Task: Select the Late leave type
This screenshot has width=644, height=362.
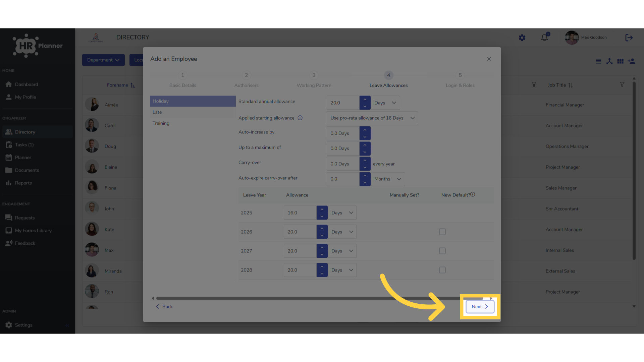Action: [x=193, y=112]
